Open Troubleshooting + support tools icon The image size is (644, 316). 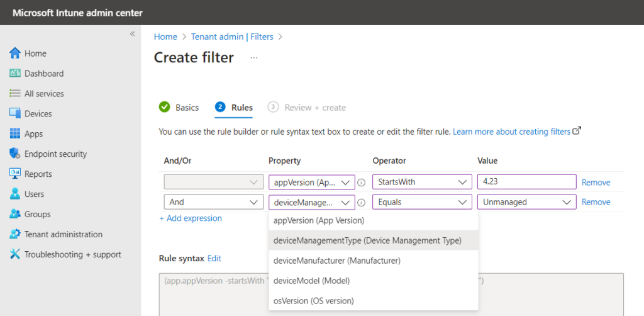[x=15, y=254]
